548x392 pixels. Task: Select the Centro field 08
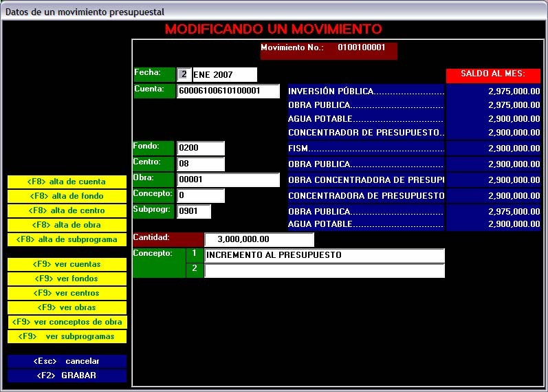tap(201, 164)
